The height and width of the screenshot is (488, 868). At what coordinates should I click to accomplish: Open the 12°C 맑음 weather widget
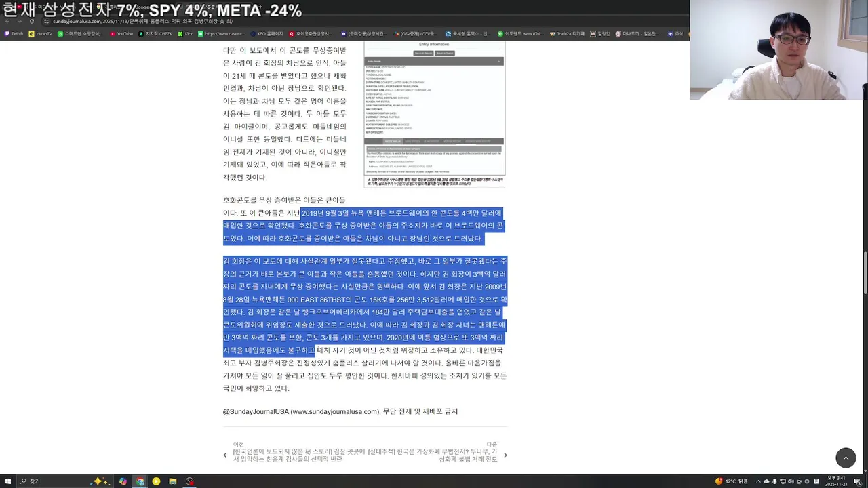(732, 481)
